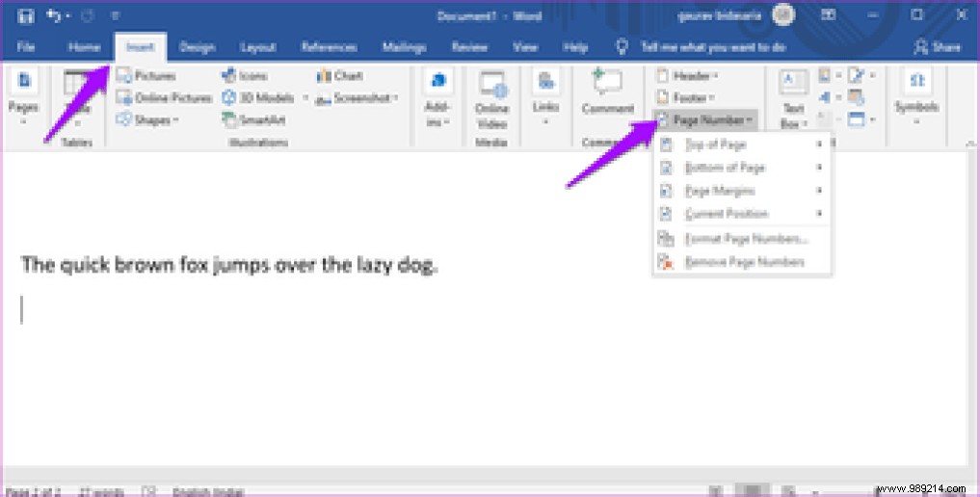Open Online Pictures

coord(165,97)
